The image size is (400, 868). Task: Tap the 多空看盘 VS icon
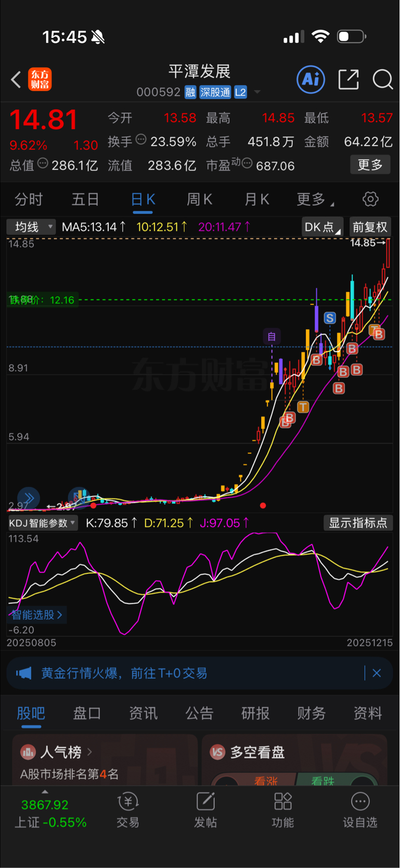click(x=217, y=752)
